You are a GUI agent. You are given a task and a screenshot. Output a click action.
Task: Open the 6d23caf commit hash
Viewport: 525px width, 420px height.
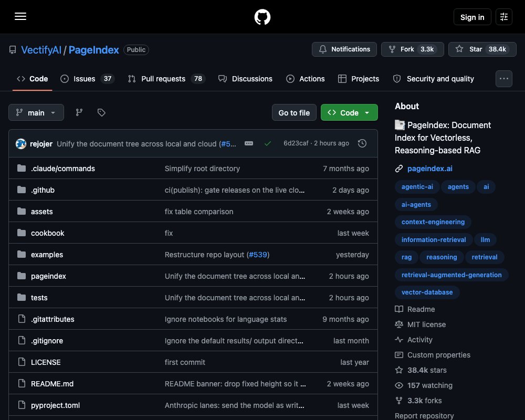(296, 143)
